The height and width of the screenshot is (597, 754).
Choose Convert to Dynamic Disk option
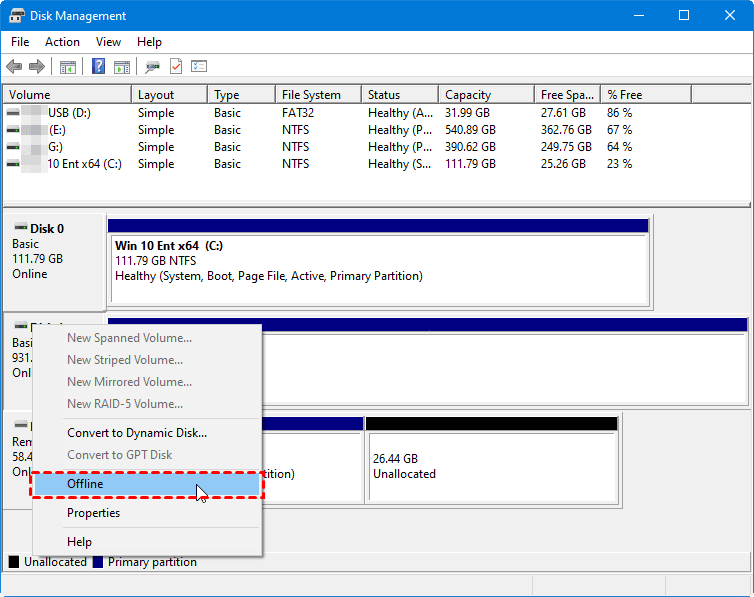click(x=137, y=433)
